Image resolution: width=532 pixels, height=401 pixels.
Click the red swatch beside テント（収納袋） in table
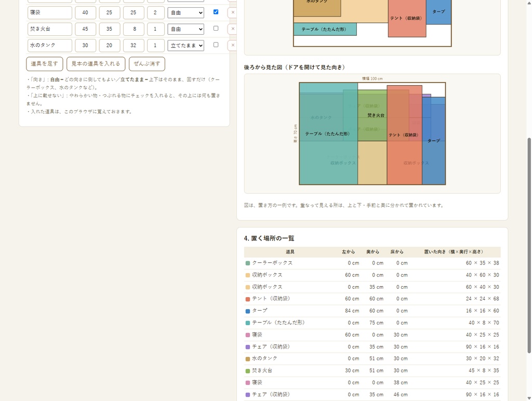[x=248, y=299]
